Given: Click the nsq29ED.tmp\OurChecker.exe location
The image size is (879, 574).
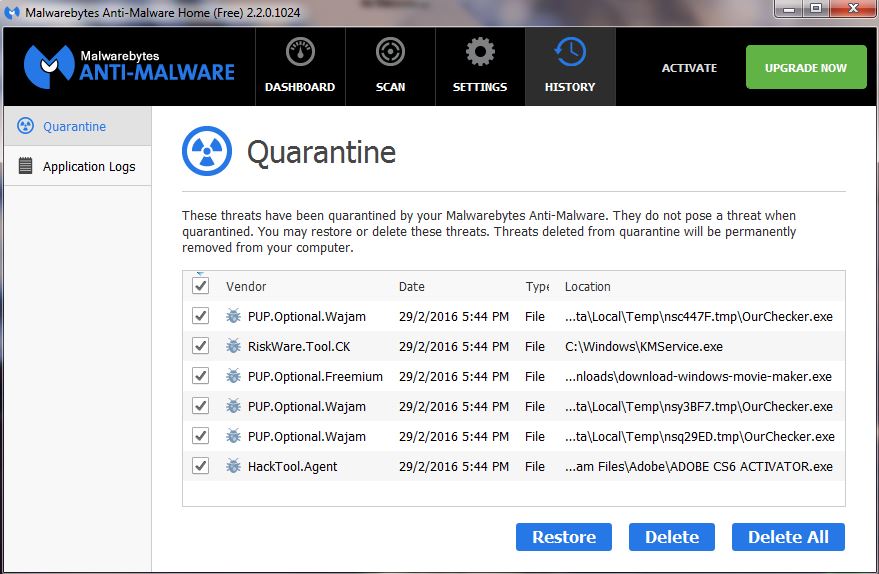Looking at the screenshot, I should [700, 436].
